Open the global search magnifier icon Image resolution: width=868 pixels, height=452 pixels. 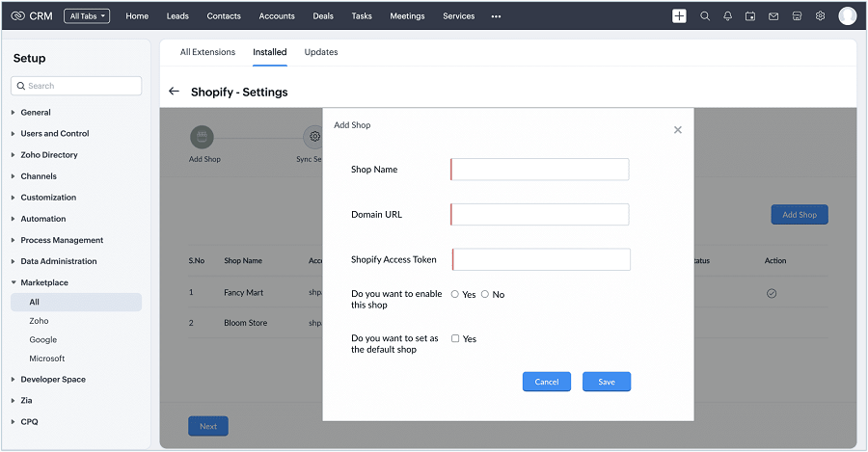(x=705, y=16)
